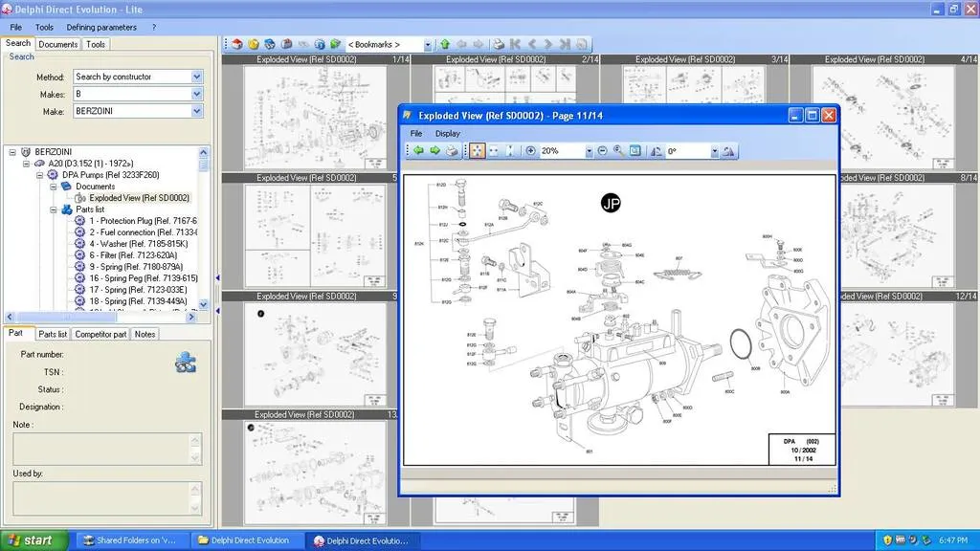The height and width of the screenshot is (551, 980).
Task: Select 9 - Spring (Ref. 7180-879A)
Action: click(136, 267)
